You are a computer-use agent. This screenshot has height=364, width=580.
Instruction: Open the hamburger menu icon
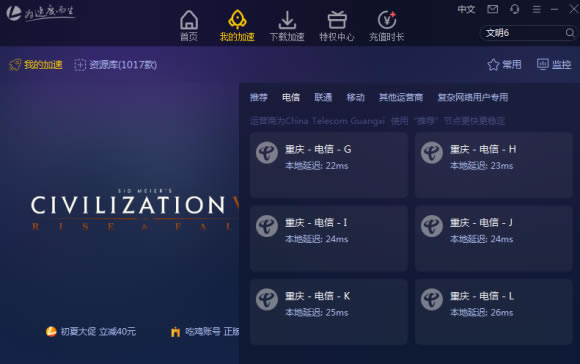tap(536, 9)
